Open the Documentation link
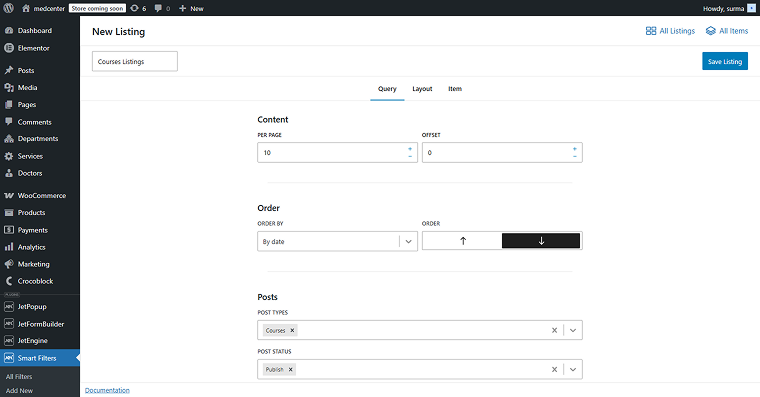The width and height of the screenshot is (760, 397). 107,390
